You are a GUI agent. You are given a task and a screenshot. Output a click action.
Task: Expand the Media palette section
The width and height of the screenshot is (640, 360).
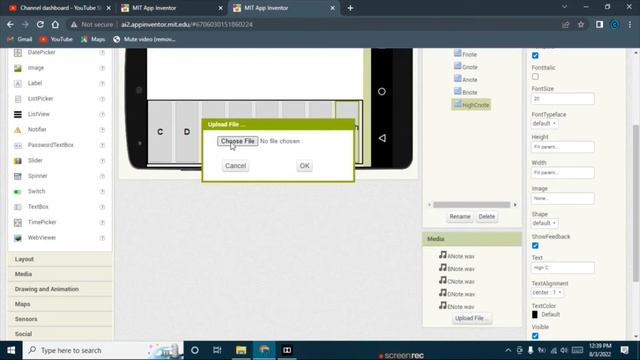60,274
